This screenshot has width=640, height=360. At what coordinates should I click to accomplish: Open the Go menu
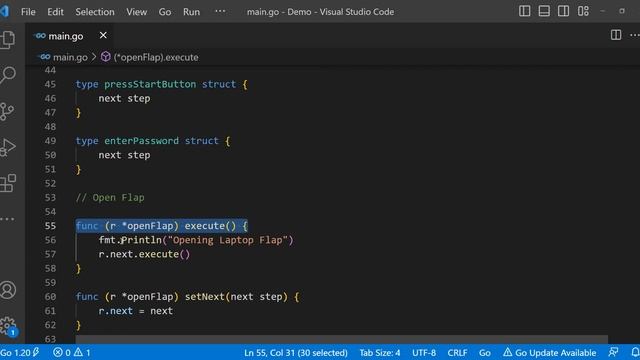(165, 12)
